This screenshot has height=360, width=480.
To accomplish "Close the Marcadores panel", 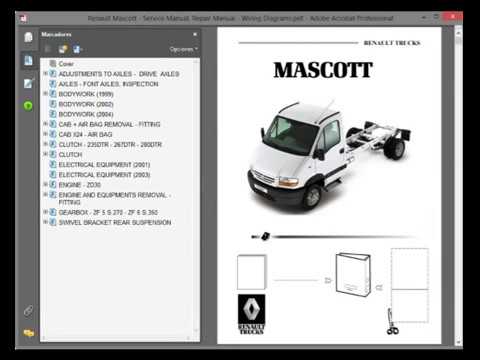I will point(195,34).
